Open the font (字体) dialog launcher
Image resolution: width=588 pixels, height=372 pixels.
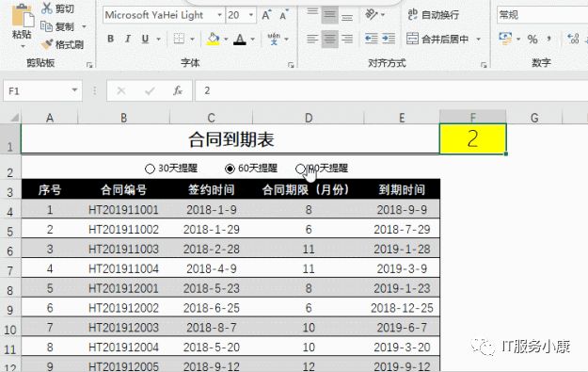[291, 65]
